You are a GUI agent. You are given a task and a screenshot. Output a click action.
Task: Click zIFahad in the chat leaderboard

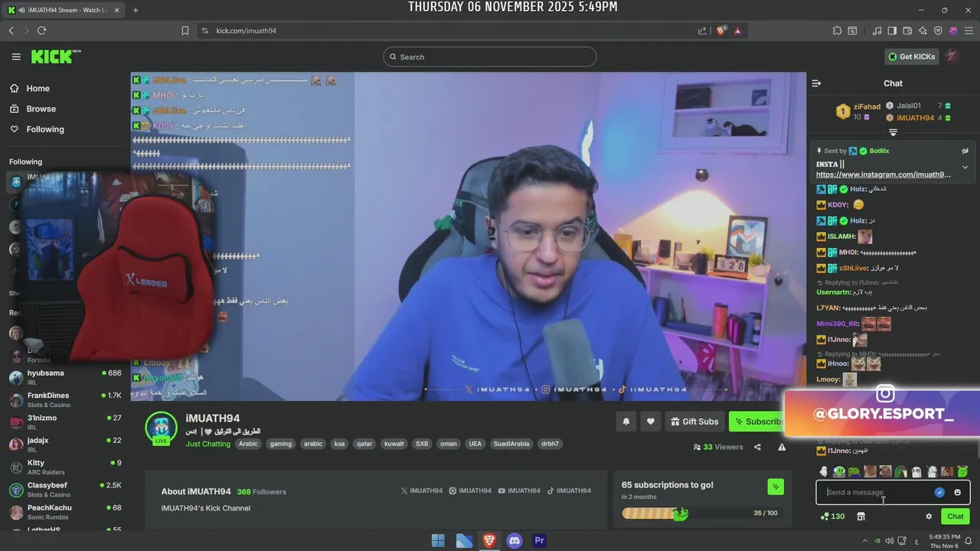pos(867,106)
